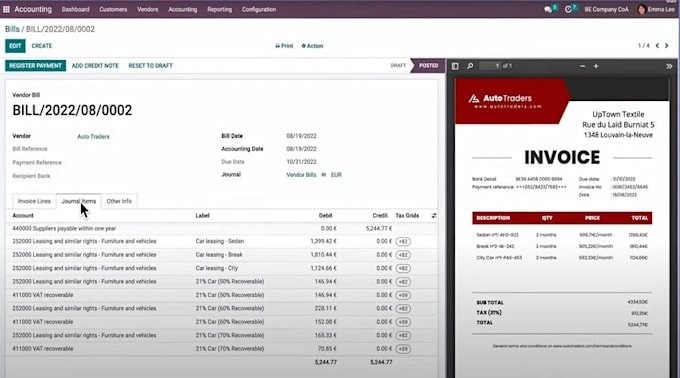
Task: Open PDF viewer tools double-chevron
Action: (x=669, y=66)
